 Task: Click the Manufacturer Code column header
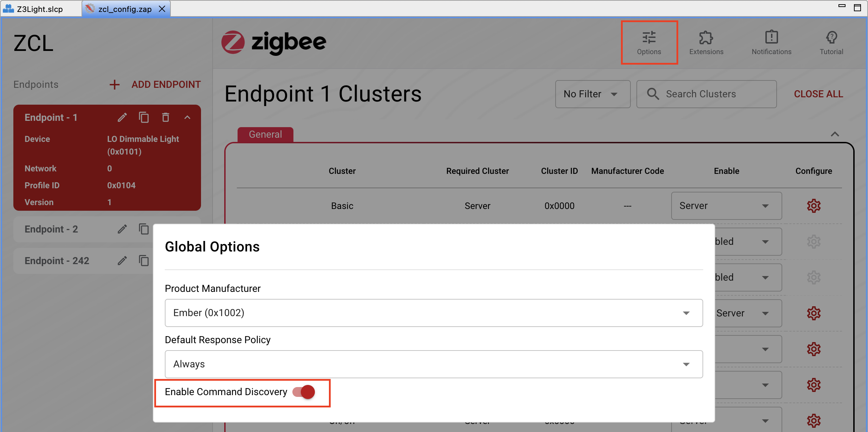(628, 171)
